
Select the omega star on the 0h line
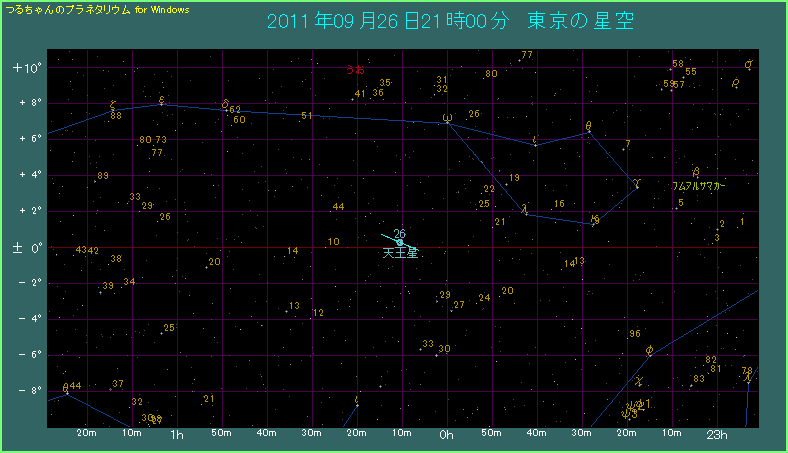pyautogui.click(x=447, y=118)
